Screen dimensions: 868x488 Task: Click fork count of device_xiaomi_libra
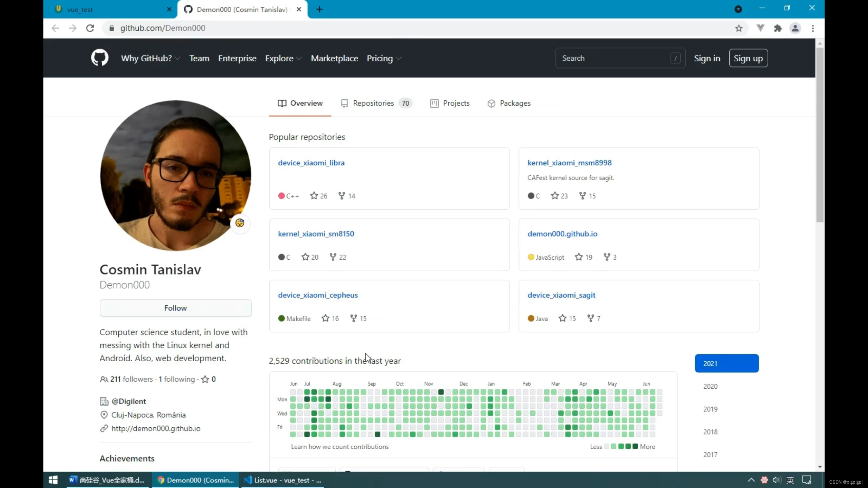pyautogui.click(x=347, y=196)
